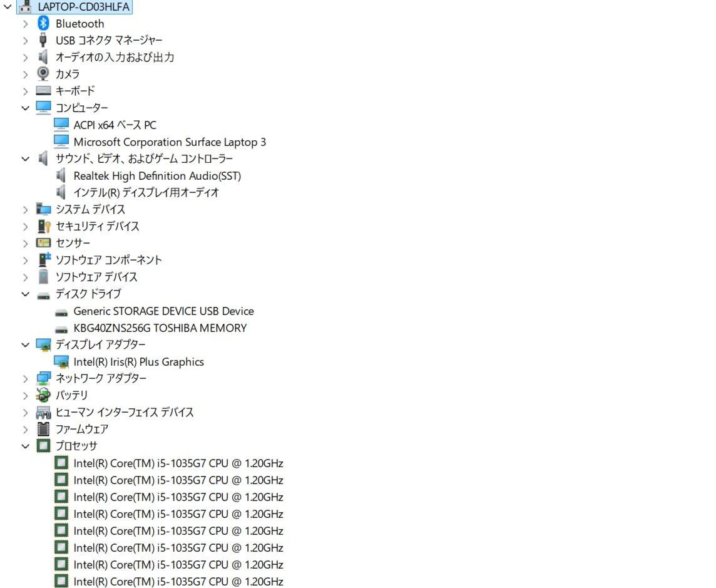The image size is (716, 588).
Task: Expand the システム デバイス category
Action: [25, 209]
